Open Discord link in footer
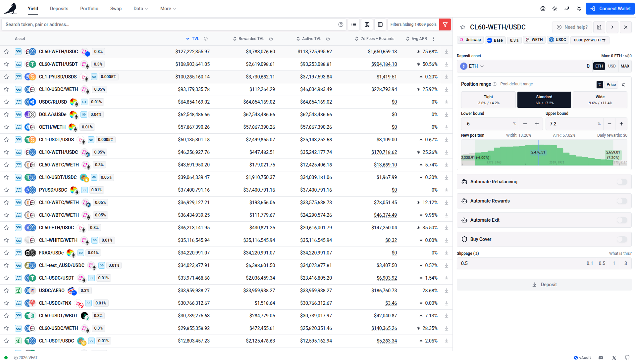 click(601, 358)
